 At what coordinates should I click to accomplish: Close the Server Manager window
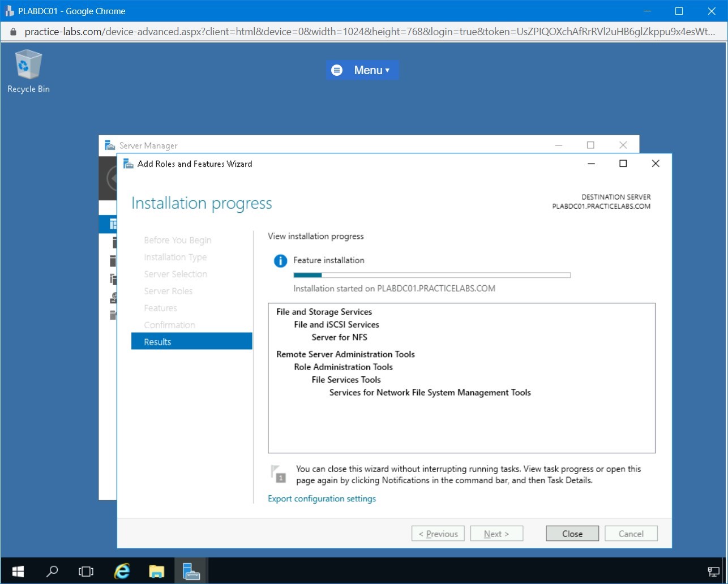pos(623,145)
